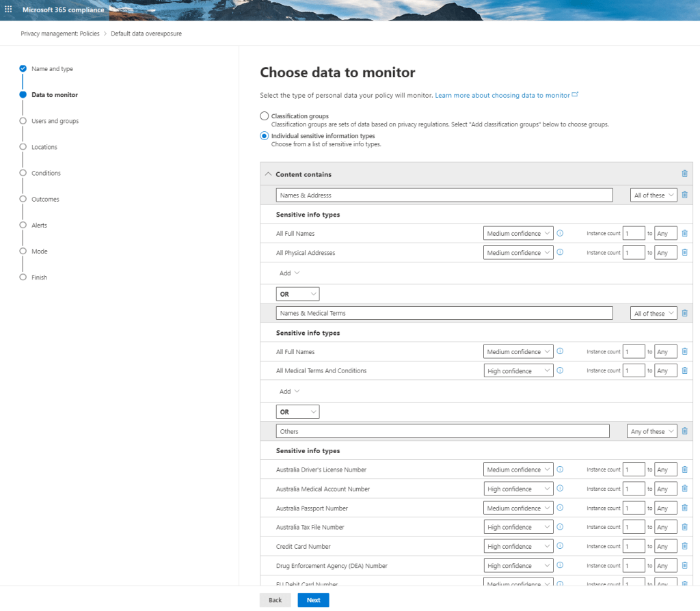This screenshot has height=611, width=700.
Task: Open Learn more about choosing data link
Action: point(502,96)
